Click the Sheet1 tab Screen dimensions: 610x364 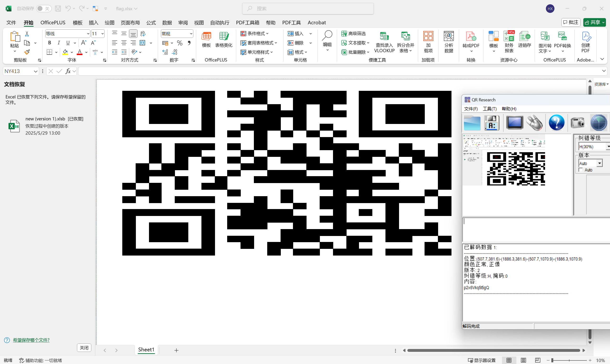pyautogui.click(x=146, y=349)
